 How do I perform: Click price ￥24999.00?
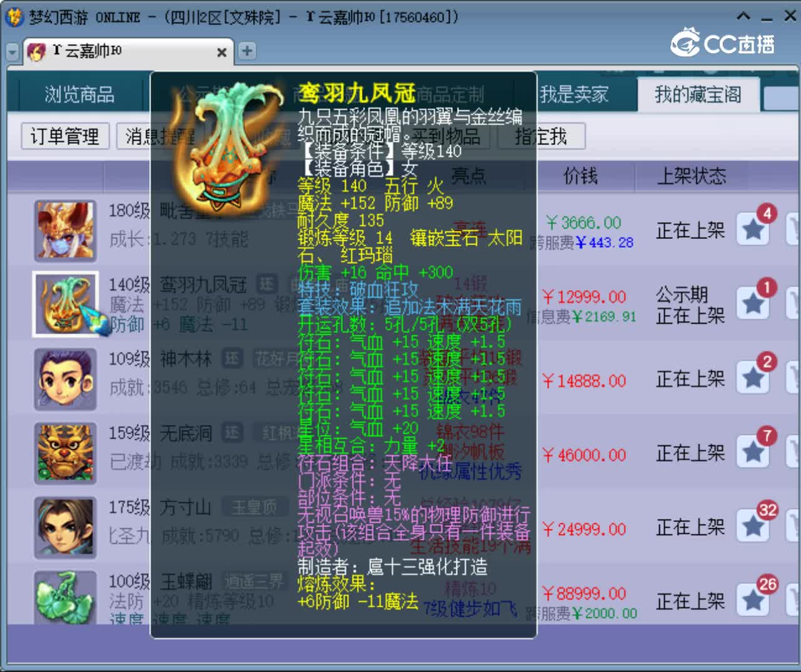coord(584,529)
